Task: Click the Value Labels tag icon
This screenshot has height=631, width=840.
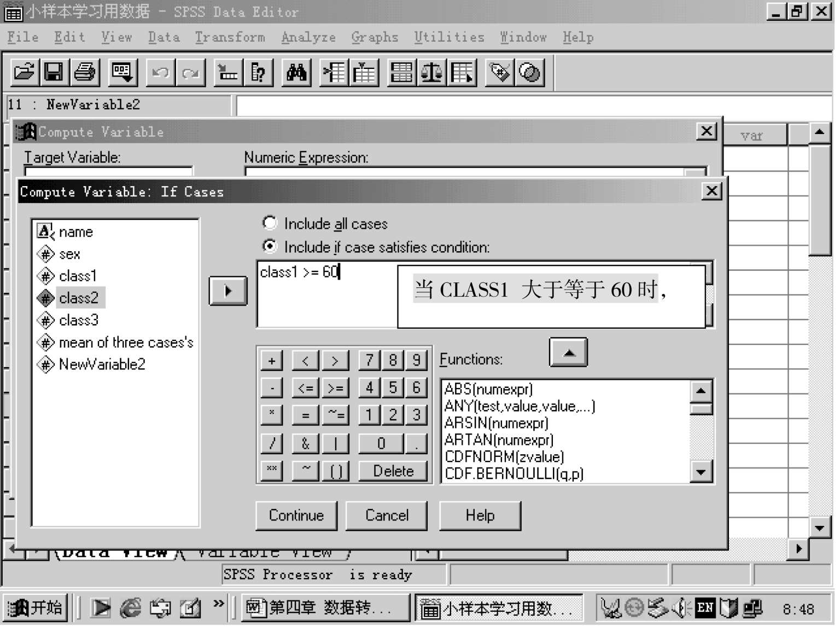Action: click(x=500, y=72)
